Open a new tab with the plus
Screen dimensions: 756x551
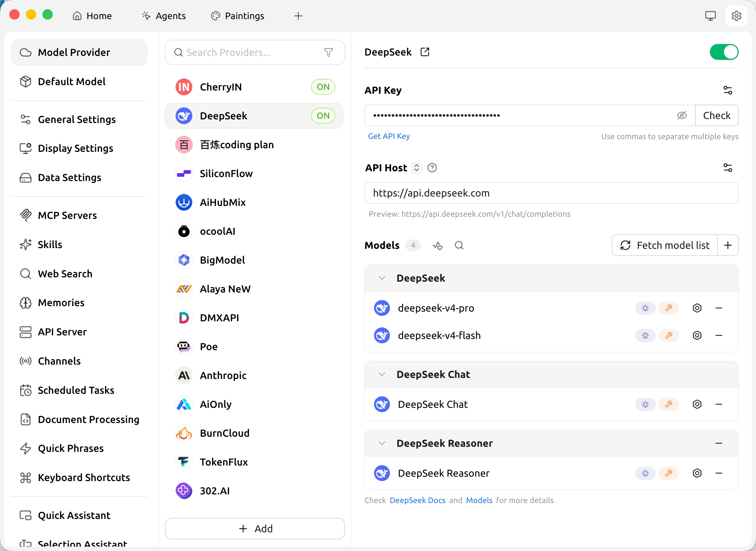pos(298,16)
